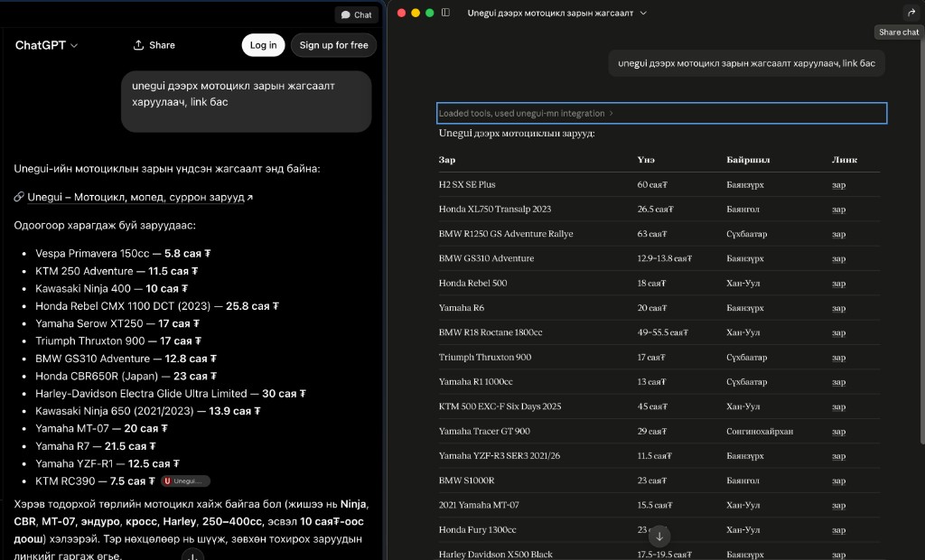Click the Байршил column header
925x560 pixels.
[x=748, y=160]
